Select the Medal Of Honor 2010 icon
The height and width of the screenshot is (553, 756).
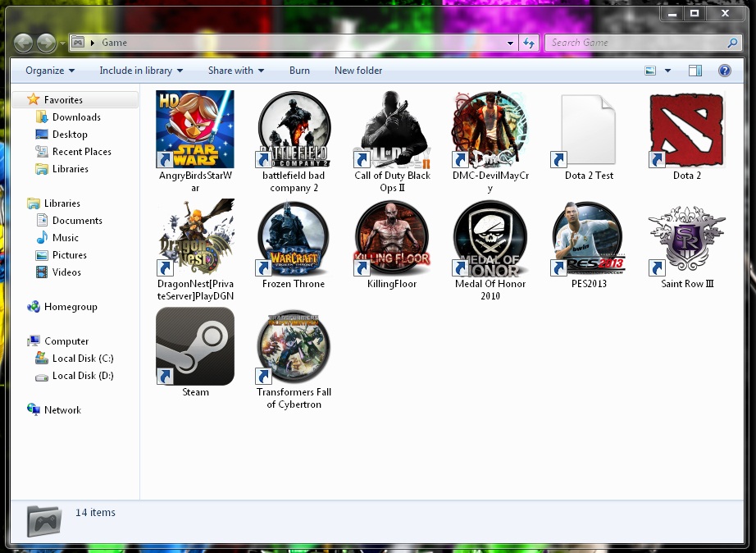[490, 237]
